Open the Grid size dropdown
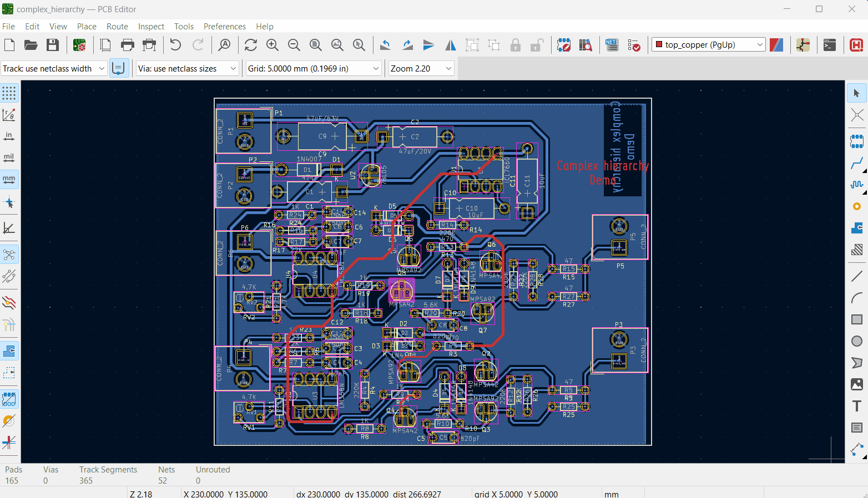Image resolution: width=868 pixels, height=498 pixels. tap(376, 69)
